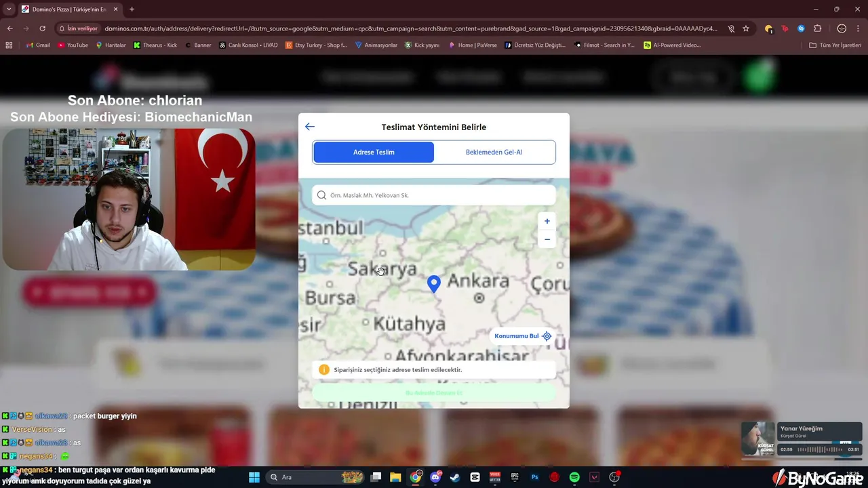Open the Home | PixVerse bookmark

473,45
